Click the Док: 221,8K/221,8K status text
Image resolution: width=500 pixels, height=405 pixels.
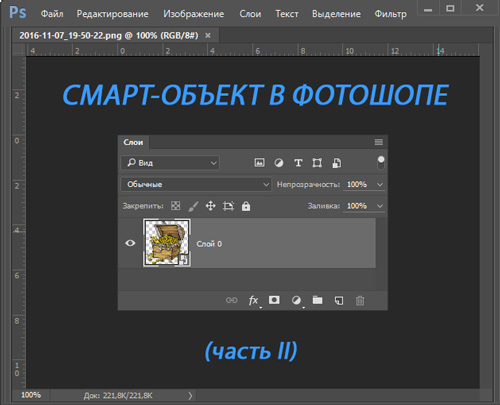click(x=118, y=396)
